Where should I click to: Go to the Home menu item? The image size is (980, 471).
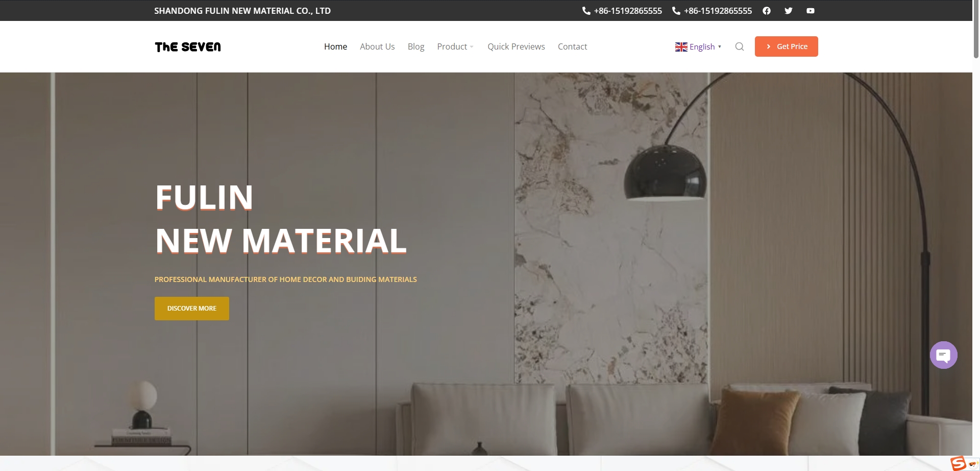pyautogui.click(x=335, y=46)
